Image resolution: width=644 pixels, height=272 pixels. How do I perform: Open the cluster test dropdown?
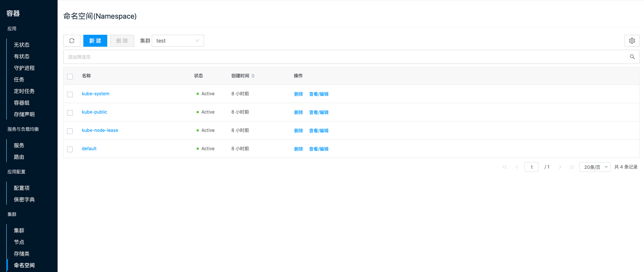point(178,41)
